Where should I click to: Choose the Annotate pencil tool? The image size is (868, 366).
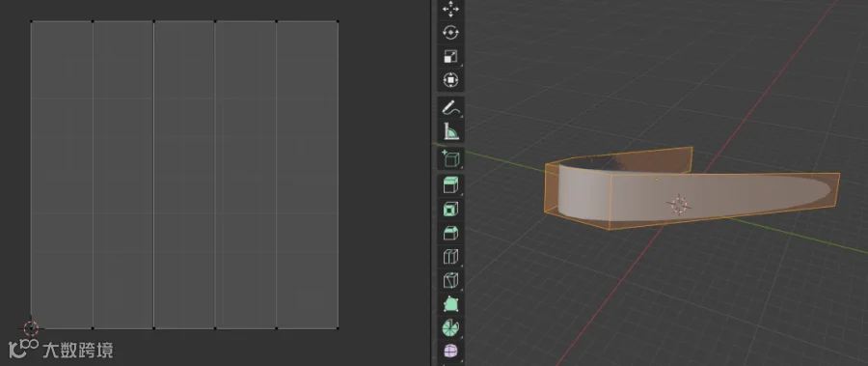[450, 108]
